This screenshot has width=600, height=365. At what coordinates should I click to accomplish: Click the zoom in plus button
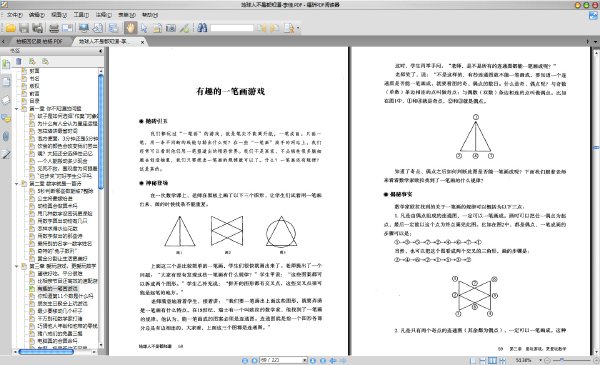pos(596,360)
